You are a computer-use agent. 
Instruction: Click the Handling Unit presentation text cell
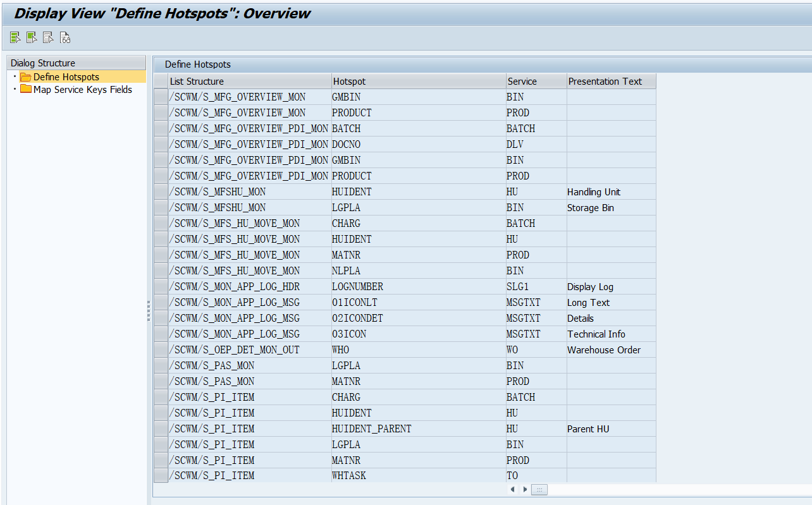(x=612, y=192)
